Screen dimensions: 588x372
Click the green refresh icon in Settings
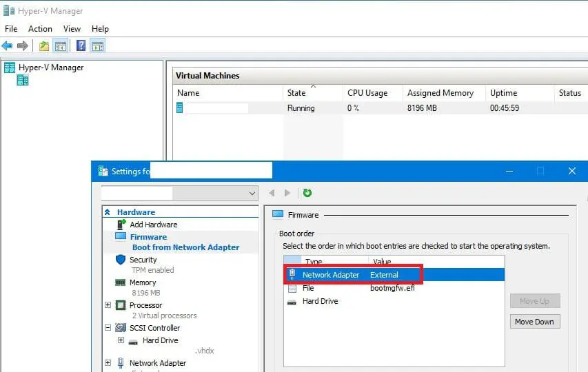click(307, 193)
